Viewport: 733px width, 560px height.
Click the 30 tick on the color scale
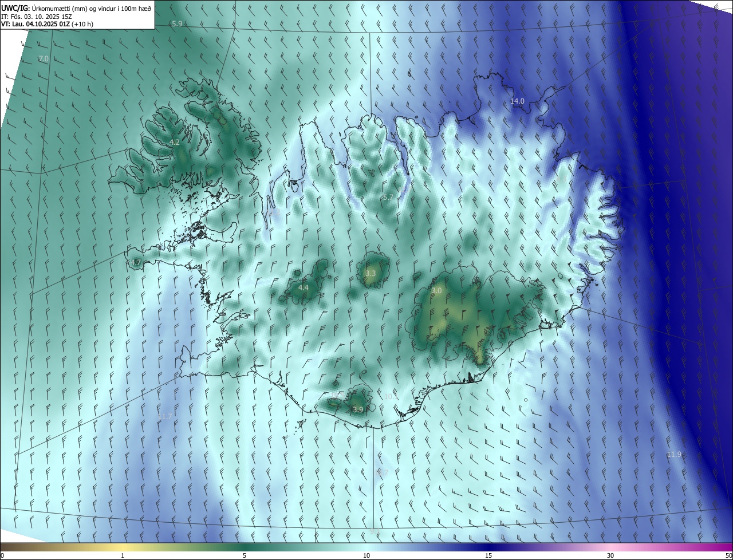pyautogui.click(x=610, y=555)
